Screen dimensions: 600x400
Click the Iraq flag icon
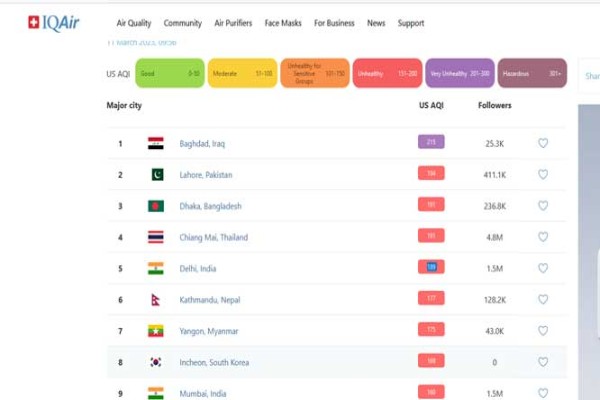[156, 143]
